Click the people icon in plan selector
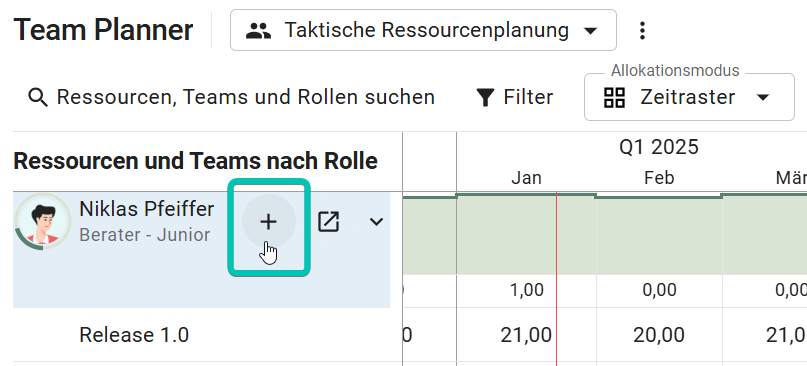 click(x=258, y=30)
